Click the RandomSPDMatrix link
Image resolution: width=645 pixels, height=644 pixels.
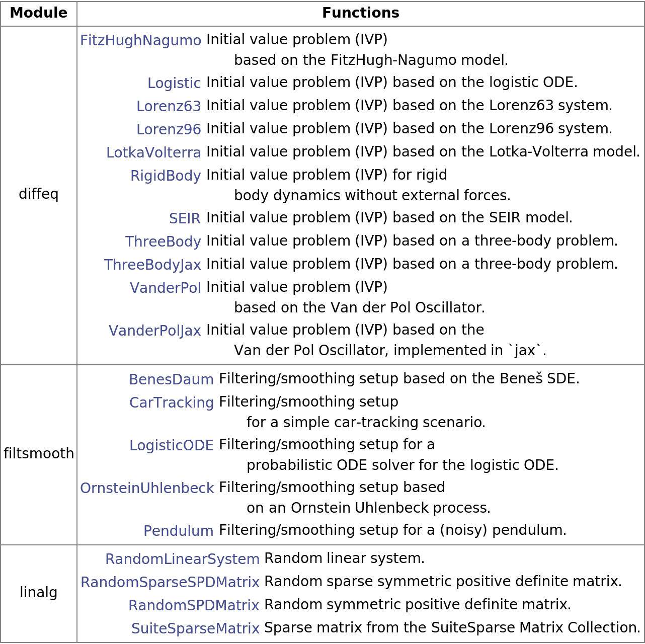(x=194, y=606)
